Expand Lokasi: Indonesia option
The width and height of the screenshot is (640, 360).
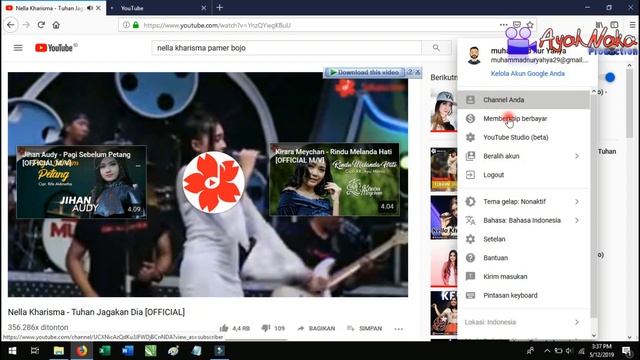(524, 322)
